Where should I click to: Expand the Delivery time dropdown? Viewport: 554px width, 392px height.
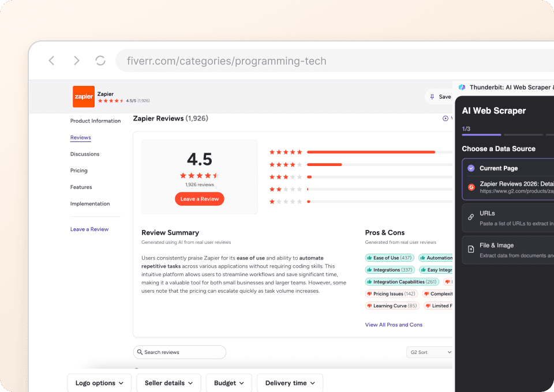point(290,383)
